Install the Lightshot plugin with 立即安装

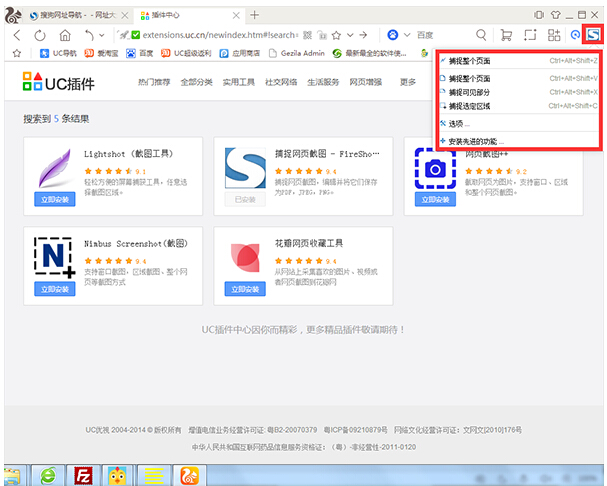point(55,199)
